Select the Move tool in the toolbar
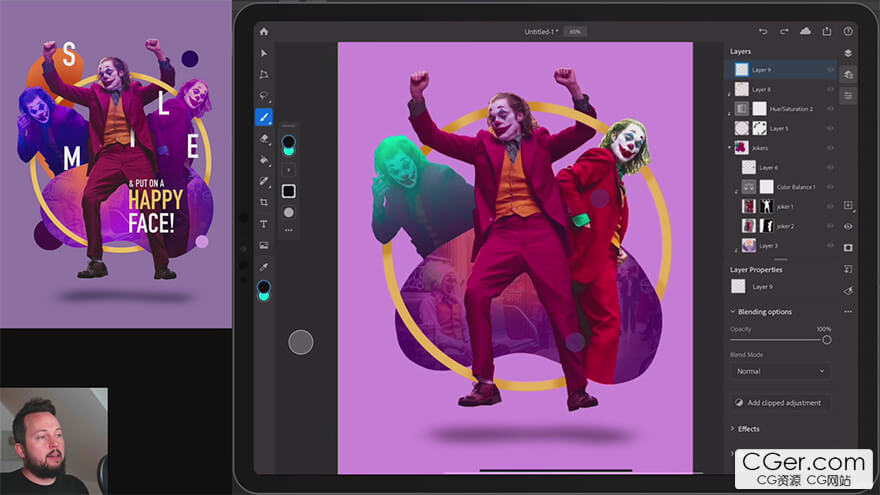Screen dimensions: 880x495 tap(264, 53)
